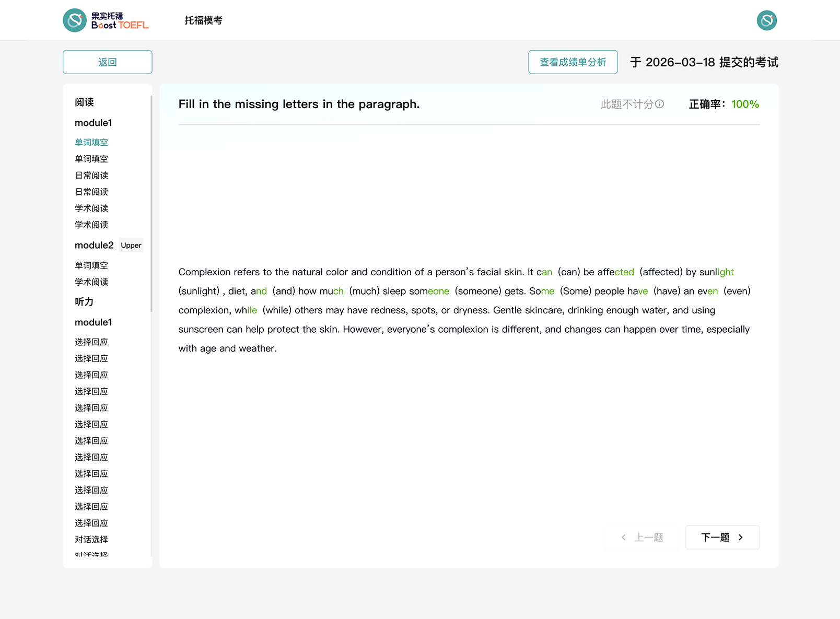Image resolution: width=840 pixels, height=619 pixels.
Task: Open 查看成绩单分析 score report
Action: pos(573,62)
